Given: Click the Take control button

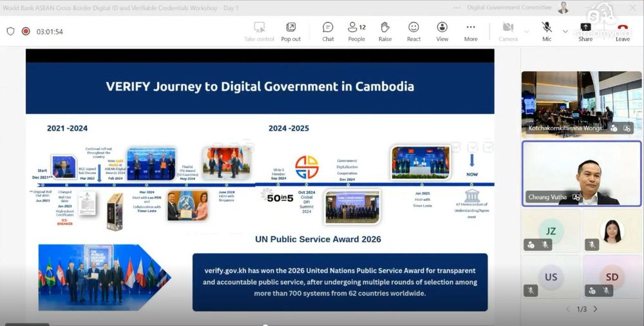Looking at the screenshot, I should [x=259, y=32].
